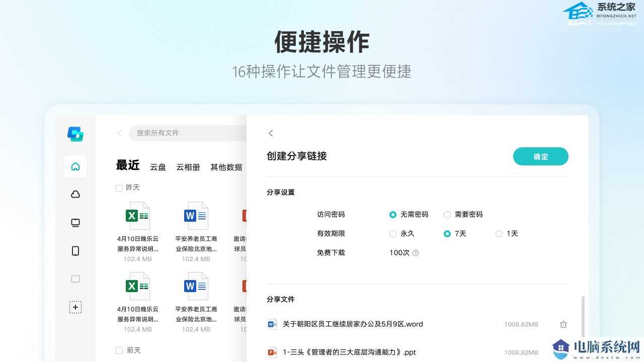Open the cloud icon in the sidebar
This screenshot has width=644, height=362.
(x=75, y=195)
